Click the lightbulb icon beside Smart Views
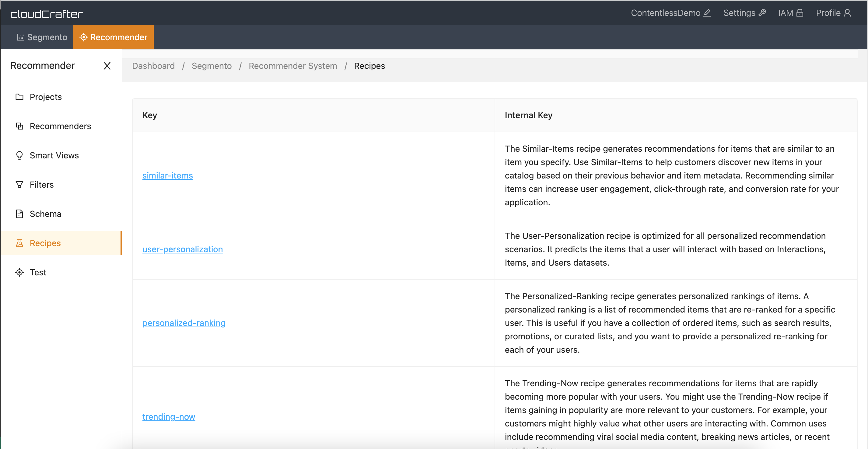The height and width of the screenshot is (449, 868). pos(19,155)
